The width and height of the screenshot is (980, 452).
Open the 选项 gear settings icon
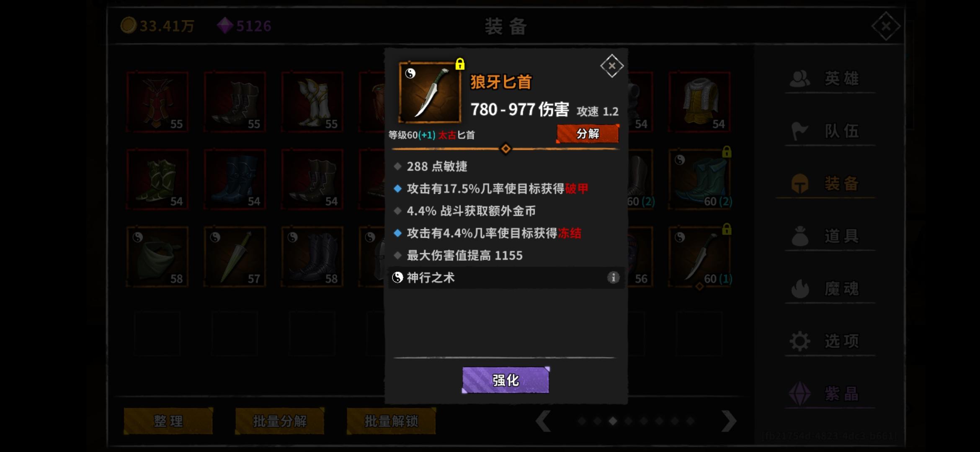[x=800, y=342]
